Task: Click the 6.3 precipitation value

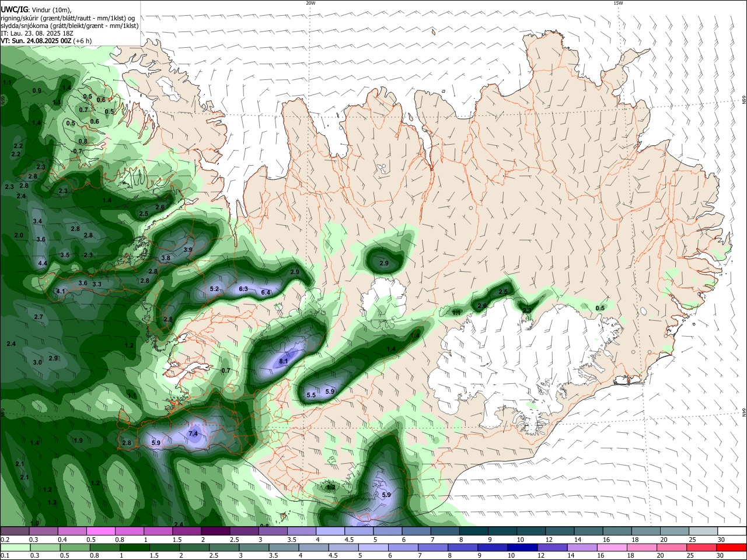Action: tap(243, 289)
